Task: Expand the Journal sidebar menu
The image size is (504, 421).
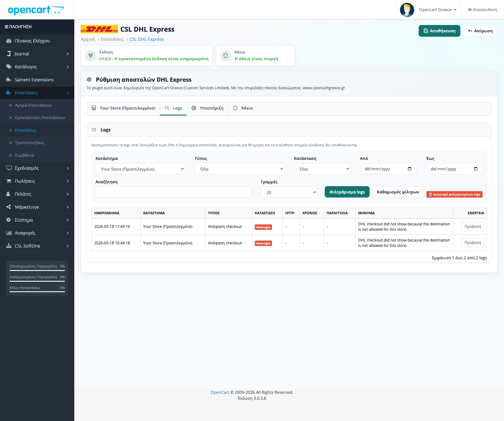Action: (37, 54)
